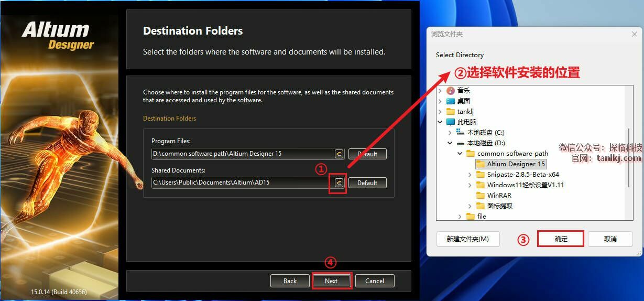Close the 浏览文件夹 dialog

634,34
